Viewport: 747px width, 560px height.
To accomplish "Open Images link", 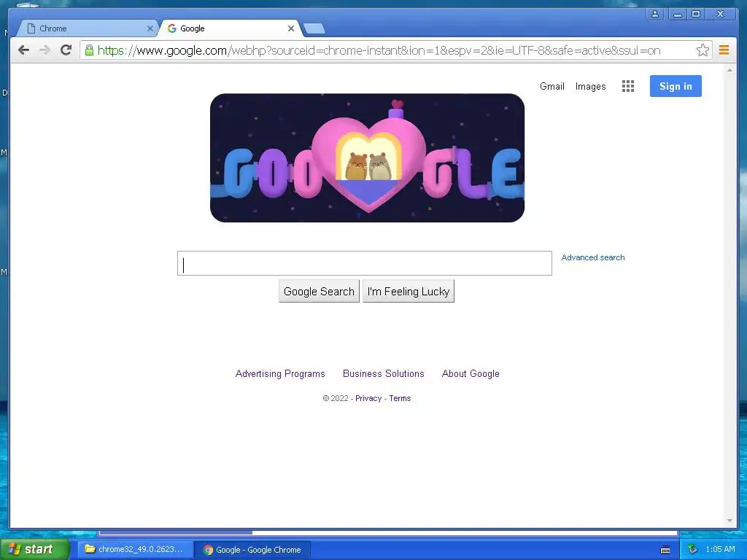I will coord(590,86).
